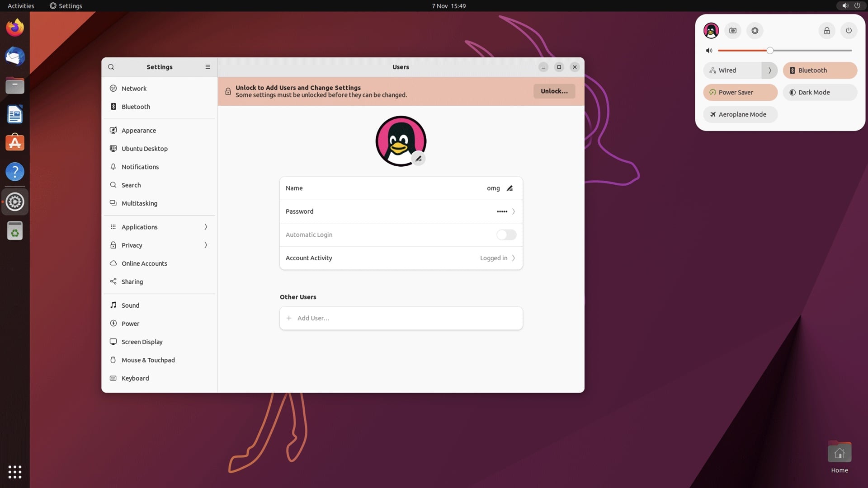This screenshot has width=868, height=488.
Task: Mute volume using the speaker icon
Action: (x=709, y=51)
